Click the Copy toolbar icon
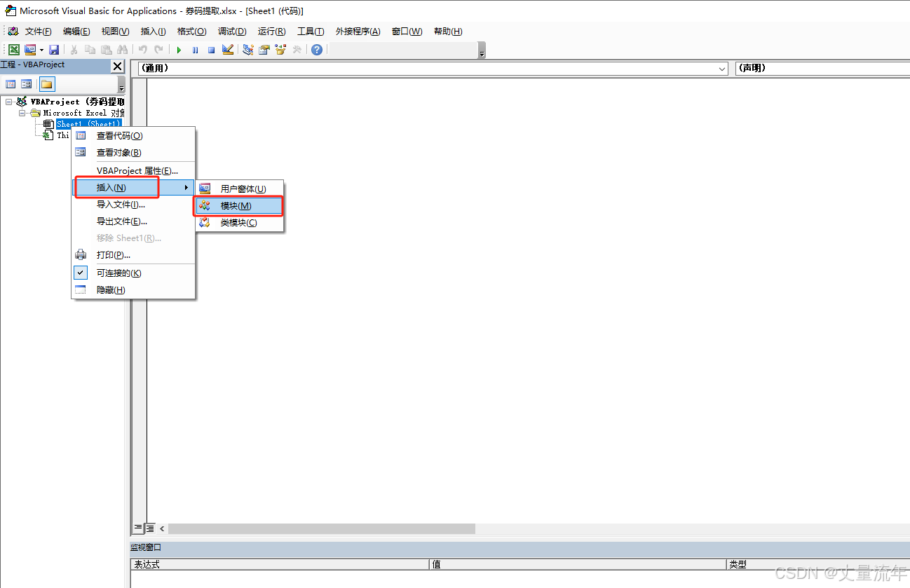The height and width of the screenshot is (588, 910). click(x=90, y=50)
